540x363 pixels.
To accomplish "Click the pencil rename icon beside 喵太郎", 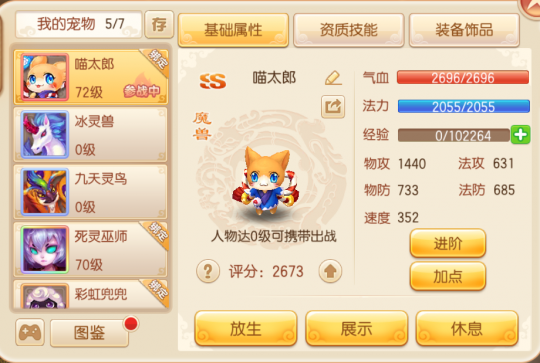I will point(333,78).
